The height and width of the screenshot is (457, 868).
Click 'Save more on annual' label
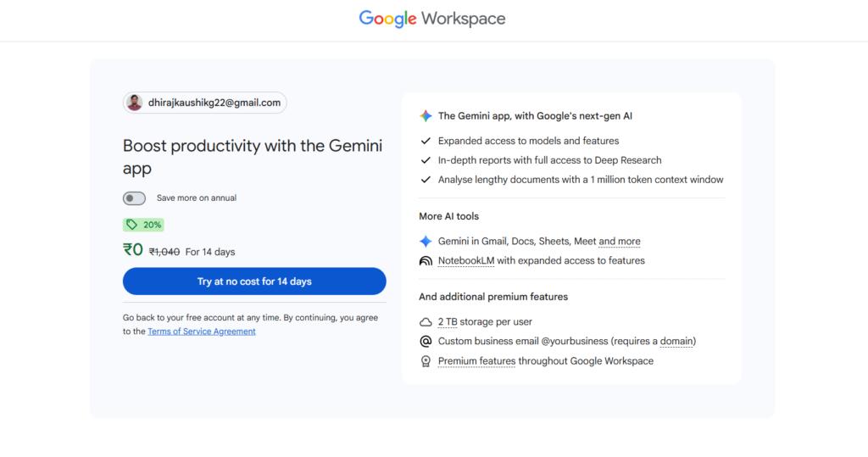197,198
